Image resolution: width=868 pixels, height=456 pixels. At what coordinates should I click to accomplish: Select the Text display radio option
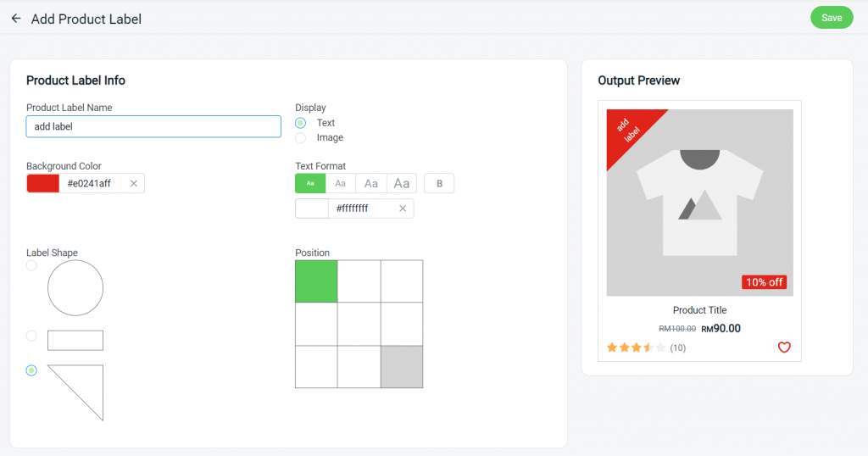[301, 123]
